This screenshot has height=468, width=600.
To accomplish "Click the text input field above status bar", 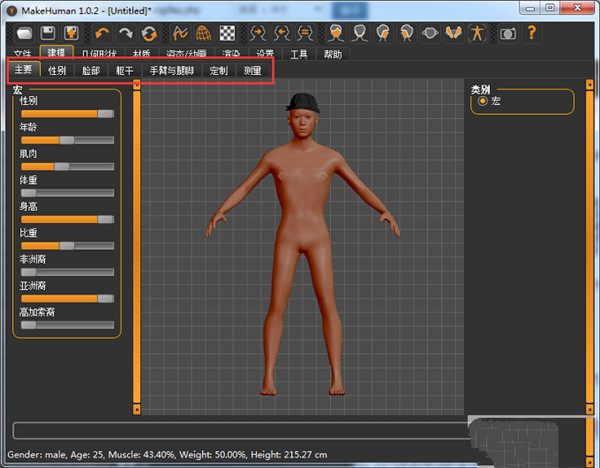I will [240, 431].
